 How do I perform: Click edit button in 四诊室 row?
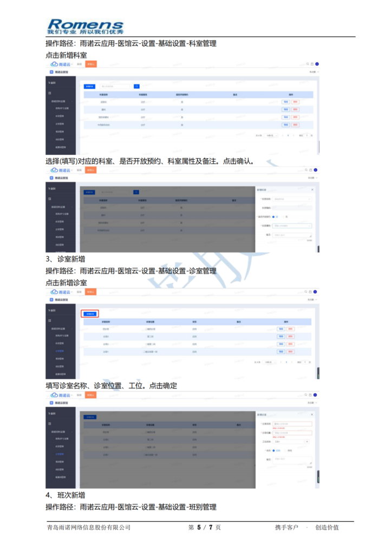point(281,329)
